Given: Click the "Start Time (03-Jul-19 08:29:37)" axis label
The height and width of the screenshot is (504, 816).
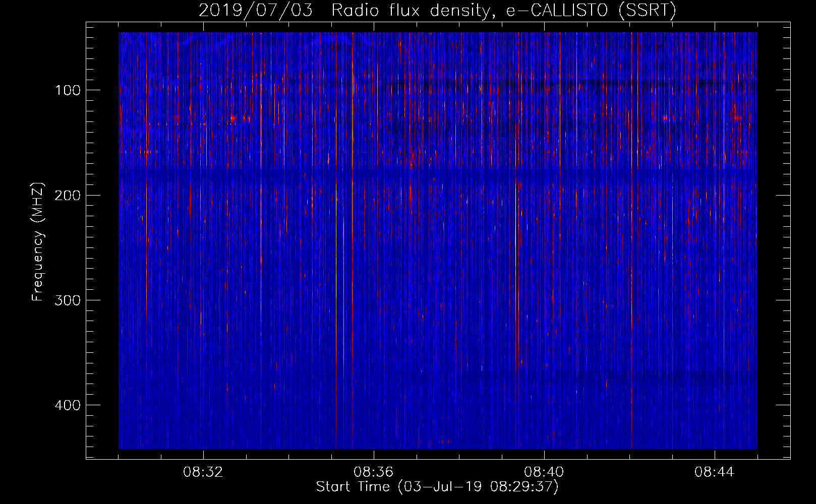Looking at the screenshot, I should (x=437, y=487).
